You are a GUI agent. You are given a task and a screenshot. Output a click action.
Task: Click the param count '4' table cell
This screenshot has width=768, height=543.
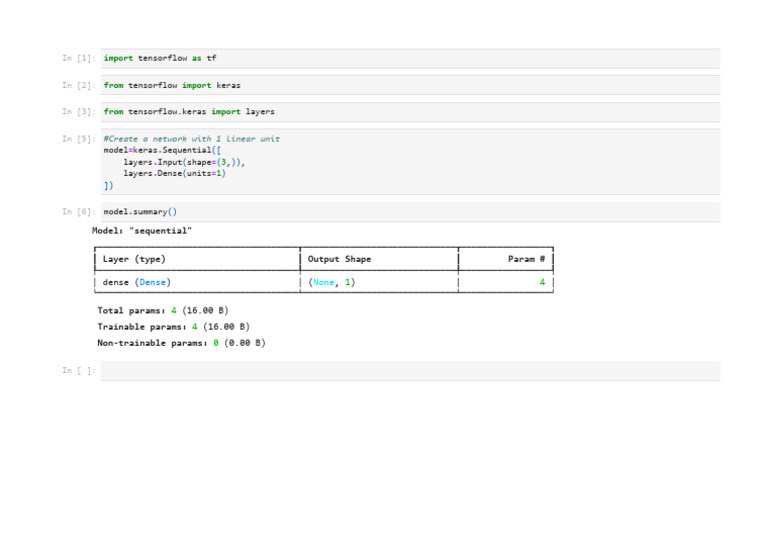542,282
